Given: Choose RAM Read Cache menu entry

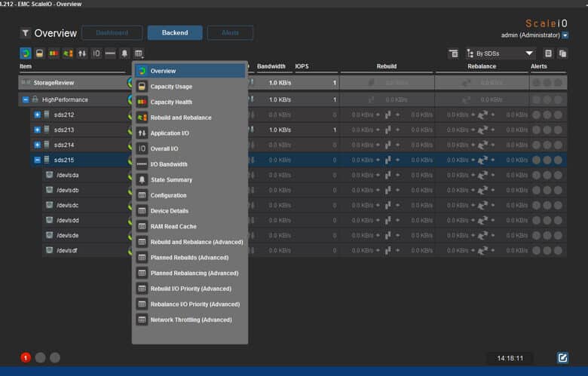Looking at the screenshot, I should [x=190, y=226].
